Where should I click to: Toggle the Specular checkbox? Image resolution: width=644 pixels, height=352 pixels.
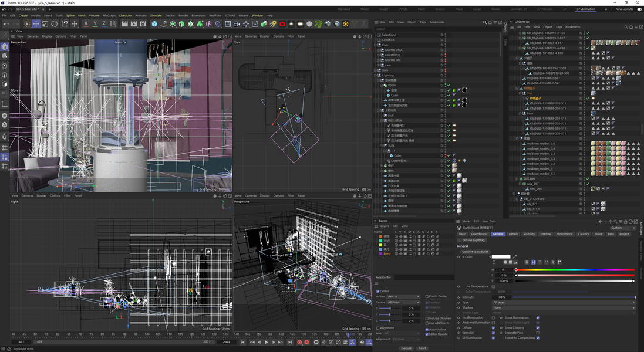493,333
